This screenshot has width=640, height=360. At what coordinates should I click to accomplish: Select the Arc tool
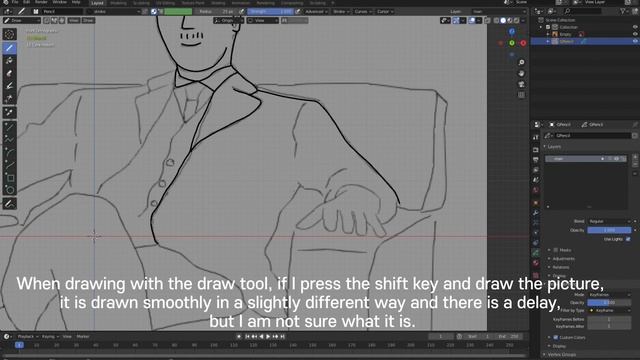tap(9, 152)
